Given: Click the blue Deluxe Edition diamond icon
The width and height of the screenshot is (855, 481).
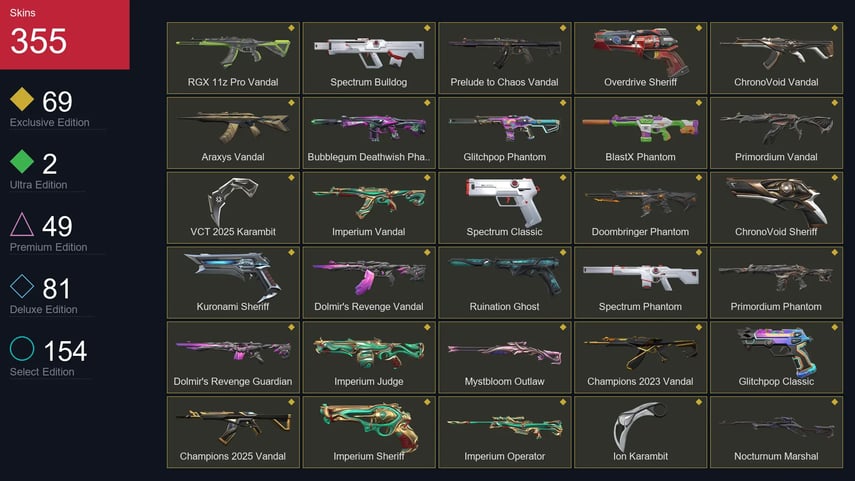Looking at the screenshot, I should coord(22,286).
